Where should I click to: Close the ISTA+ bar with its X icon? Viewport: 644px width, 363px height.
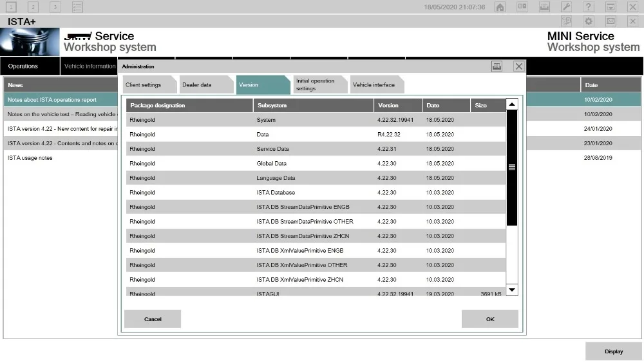point(633,21)
